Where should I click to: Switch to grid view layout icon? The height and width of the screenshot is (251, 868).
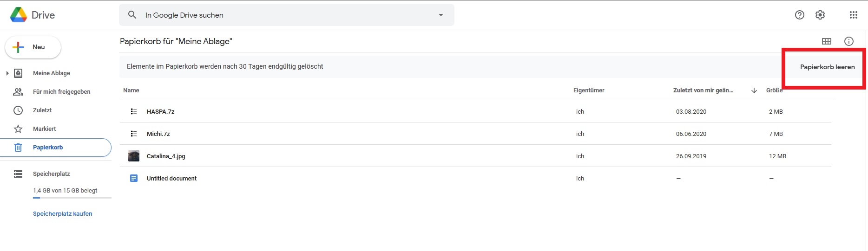(x=826, y=41)
